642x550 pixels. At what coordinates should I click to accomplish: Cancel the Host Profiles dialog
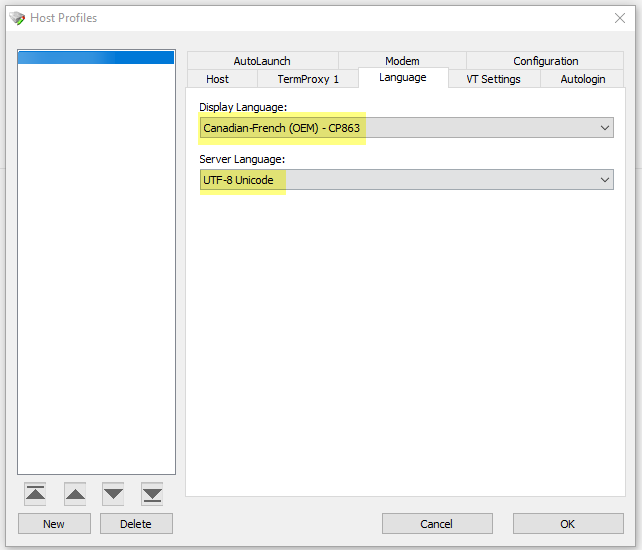pyautogui.click(x=436, y=524)
